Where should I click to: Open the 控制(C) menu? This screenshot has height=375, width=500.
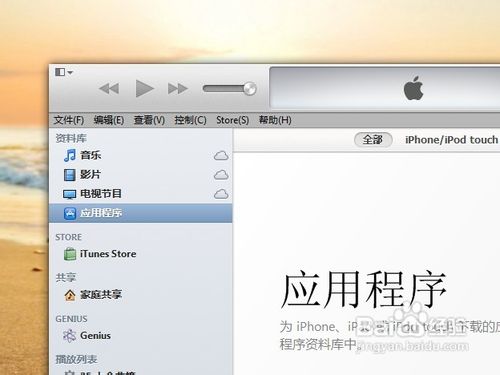click(x=190, y=120)
